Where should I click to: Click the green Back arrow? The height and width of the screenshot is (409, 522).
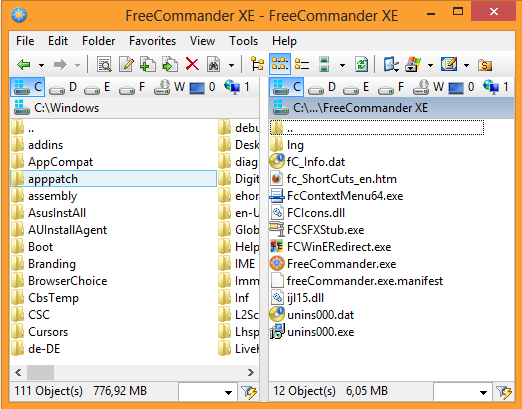pyautogui.click(x=24, y=64)
